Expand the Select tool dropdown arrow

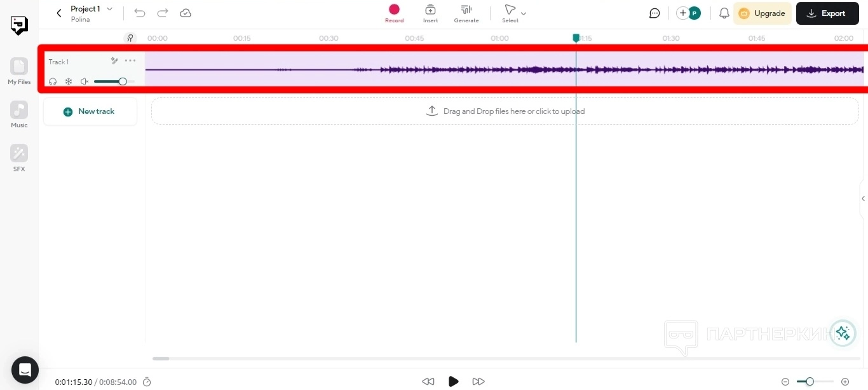[x=524, y=13]
